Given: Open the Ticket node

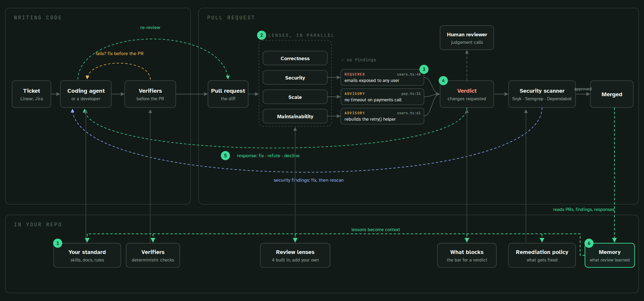Looking at the screenshot, I should coord(32,94).
